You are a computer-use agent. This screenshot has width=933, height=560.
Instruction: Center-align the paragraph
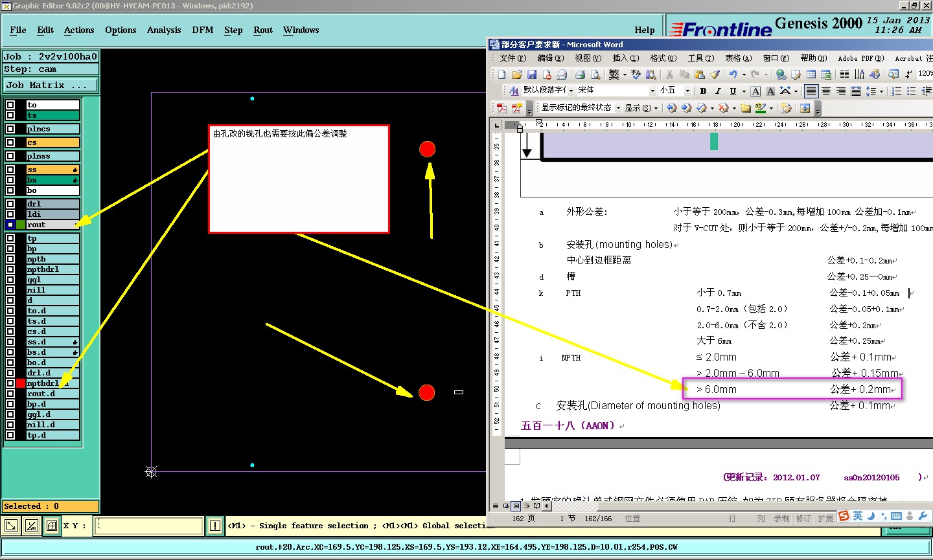826,91
